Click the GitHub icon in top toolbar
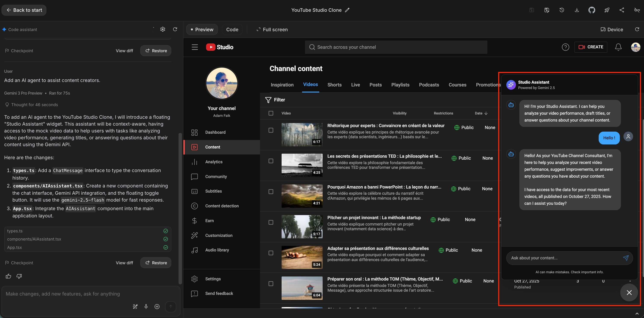 591,10
